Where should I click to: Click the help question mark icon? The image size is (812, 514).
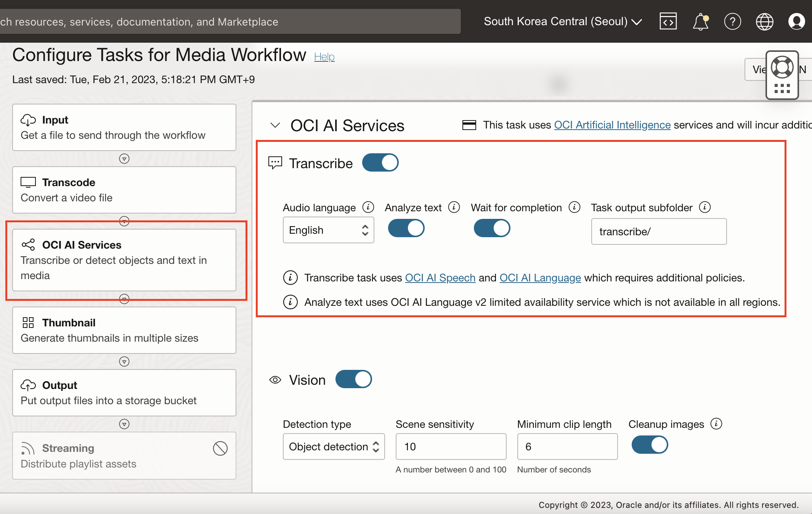[733, 21]
